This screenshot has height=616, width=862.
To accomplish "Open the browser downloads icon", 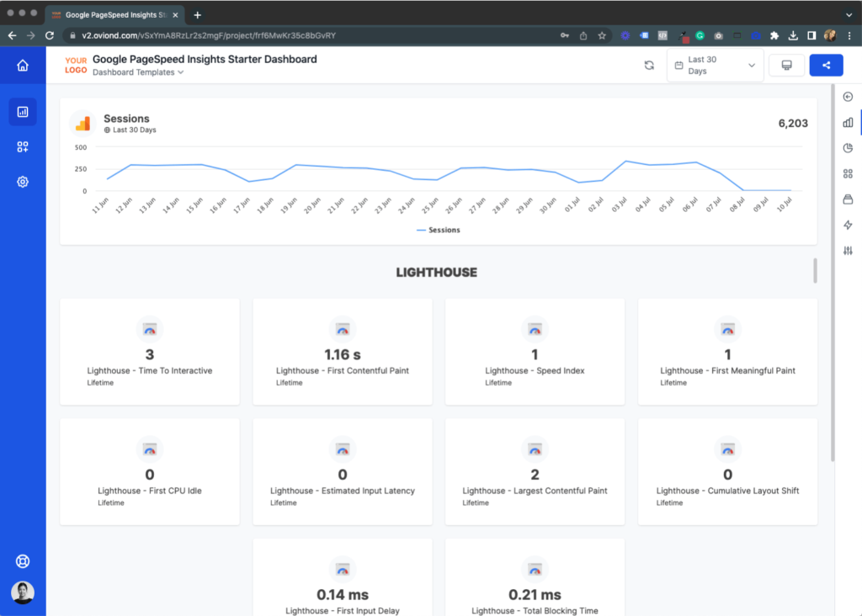I will coord(793,35).
